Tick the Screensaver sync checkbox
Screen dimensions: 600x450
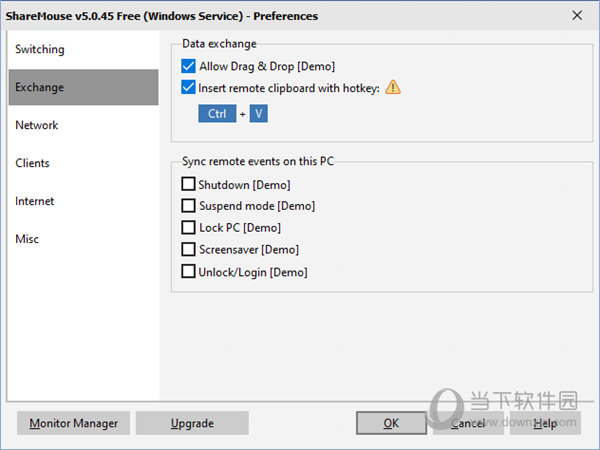pyautogui.click(x=189, y=250)
